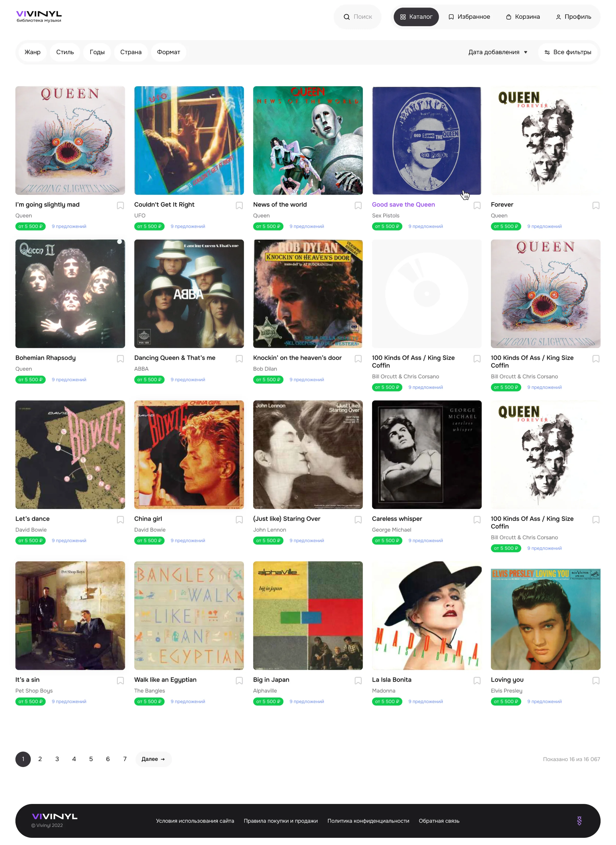The image size is (616, 845).
Task: Toggle bookmark on News of the world
Action: click(x=358, y=205)
